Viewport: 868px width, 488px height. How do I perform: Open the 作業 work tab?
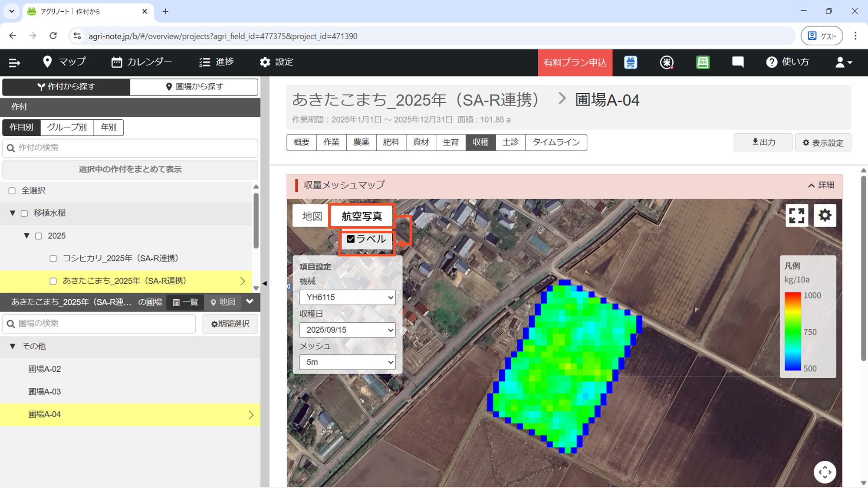coord(332,142)
